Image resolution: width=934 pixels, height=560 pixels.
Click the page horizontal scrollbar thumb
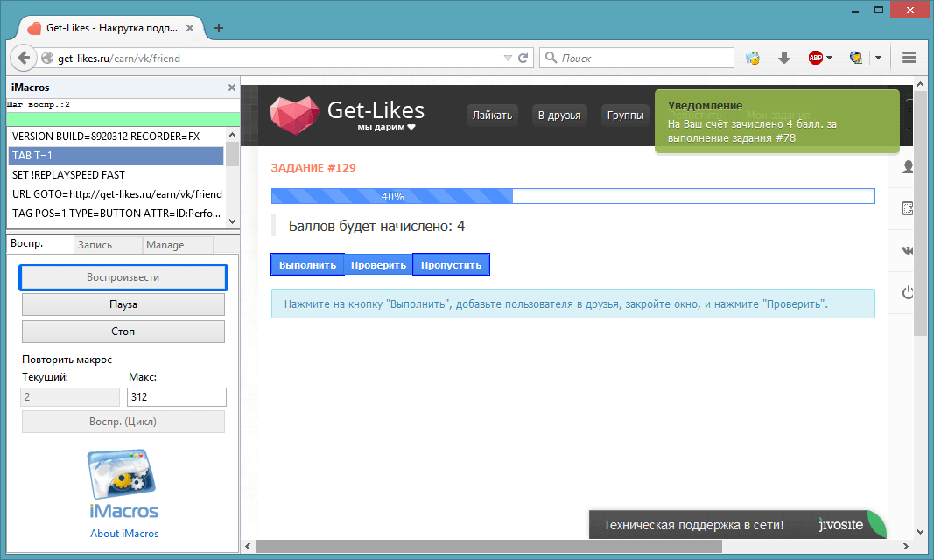click(488, 546)
